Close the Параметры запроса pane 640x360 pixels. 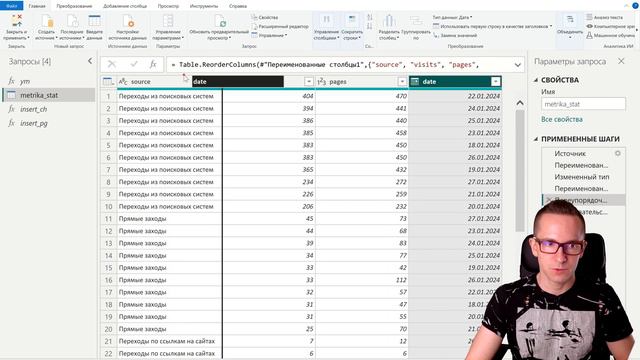[x=621, y=61]
